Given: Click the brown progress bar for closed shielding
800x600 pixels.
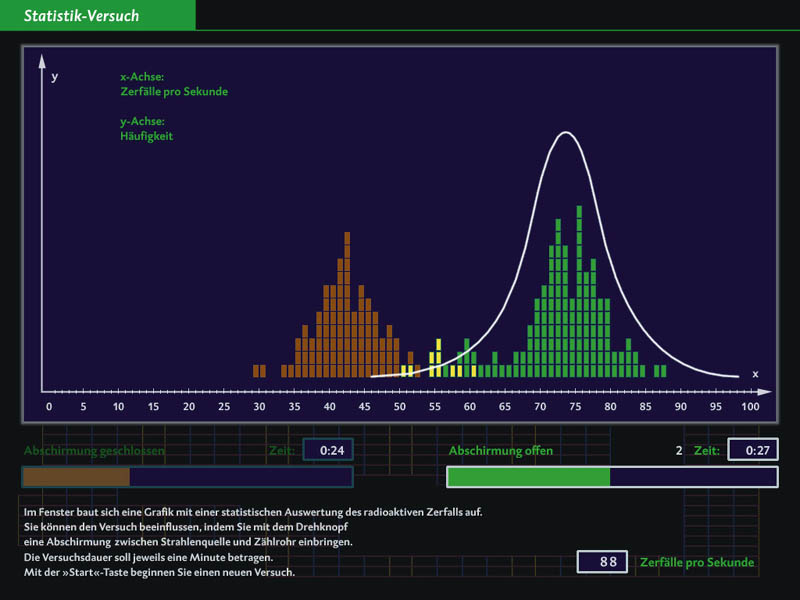Looking at the screenshot, I should pyautogui.click(x=187, y=477).
